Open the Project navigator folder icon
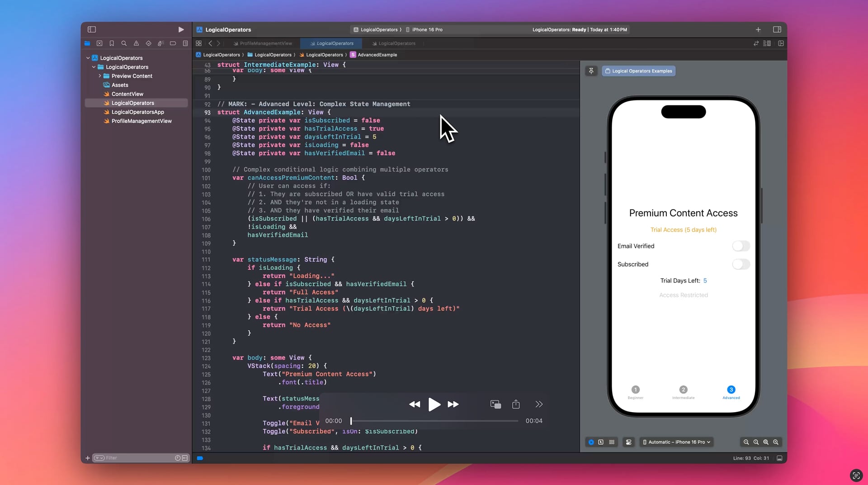The width and height of the screenshot is (868, 485). click(87, 43)
